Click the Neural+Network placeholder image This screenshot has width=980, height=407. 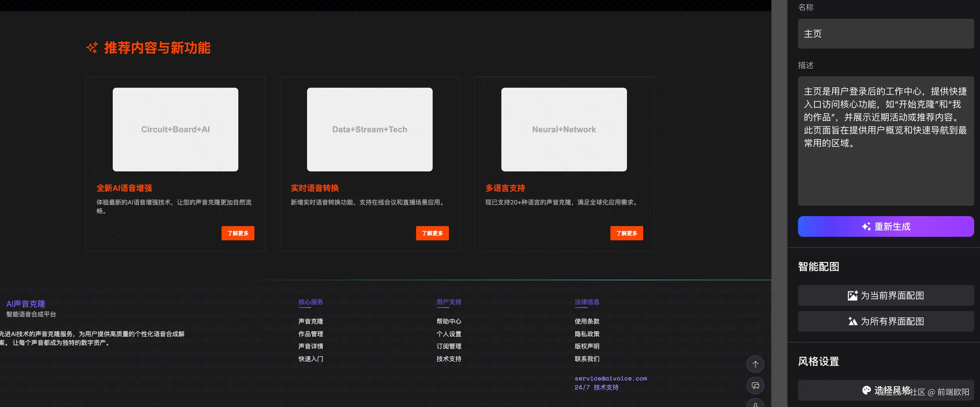[564, 129]
